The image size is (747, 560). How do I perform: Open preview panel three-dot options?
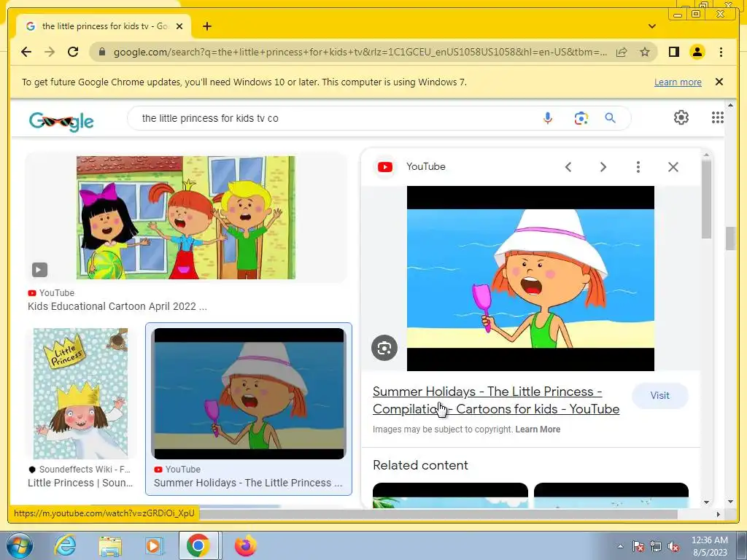point(638,167)
